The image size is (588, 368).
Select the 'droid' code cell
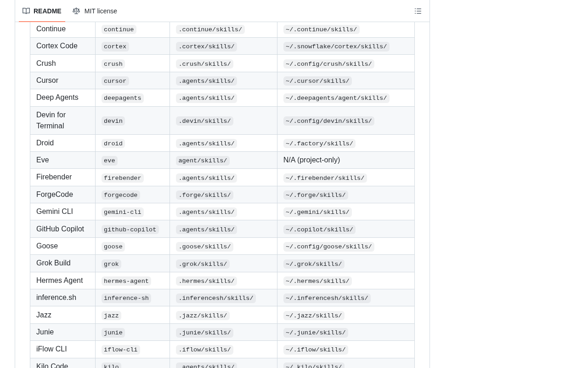tap(113, 144)
